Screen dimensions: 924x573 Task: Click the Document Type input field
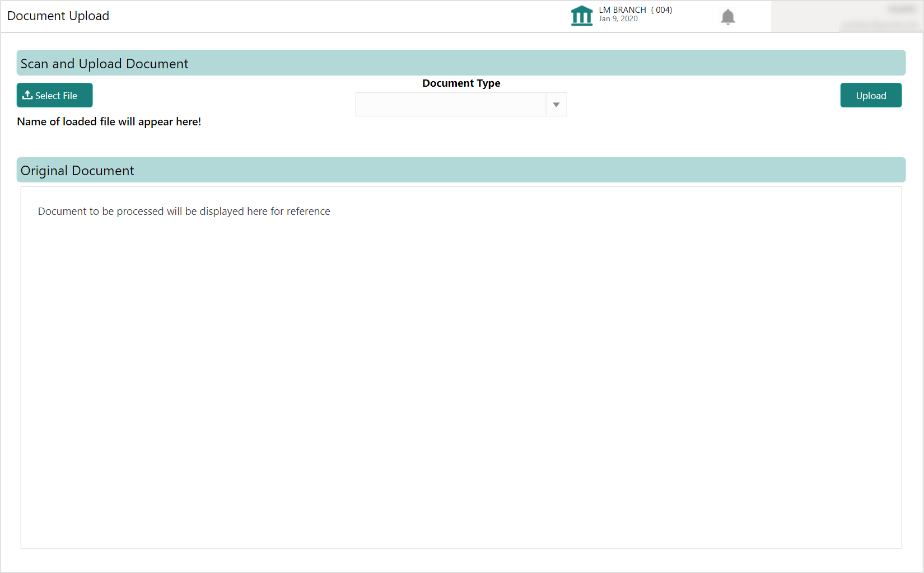[x=451, y=105]
